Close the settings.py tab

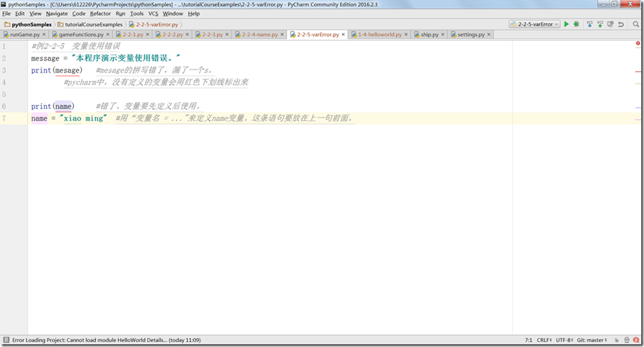point(489,34)
